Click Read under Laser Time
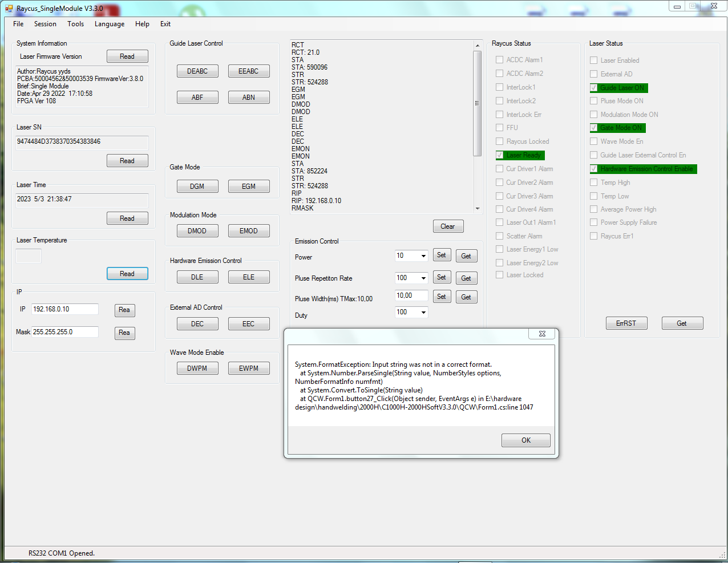Viewport: 728px width, 563px height. click(x=127, y=218)
